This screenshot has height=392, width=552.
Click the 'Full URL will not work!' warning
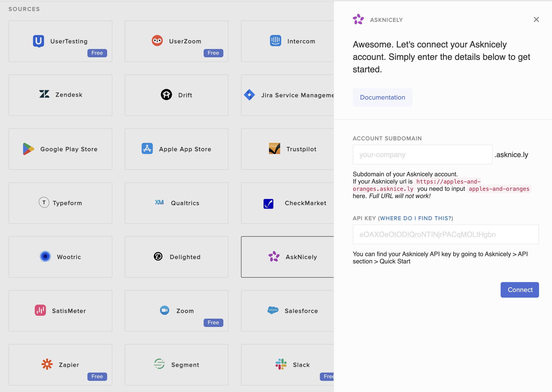pos(400,196)
